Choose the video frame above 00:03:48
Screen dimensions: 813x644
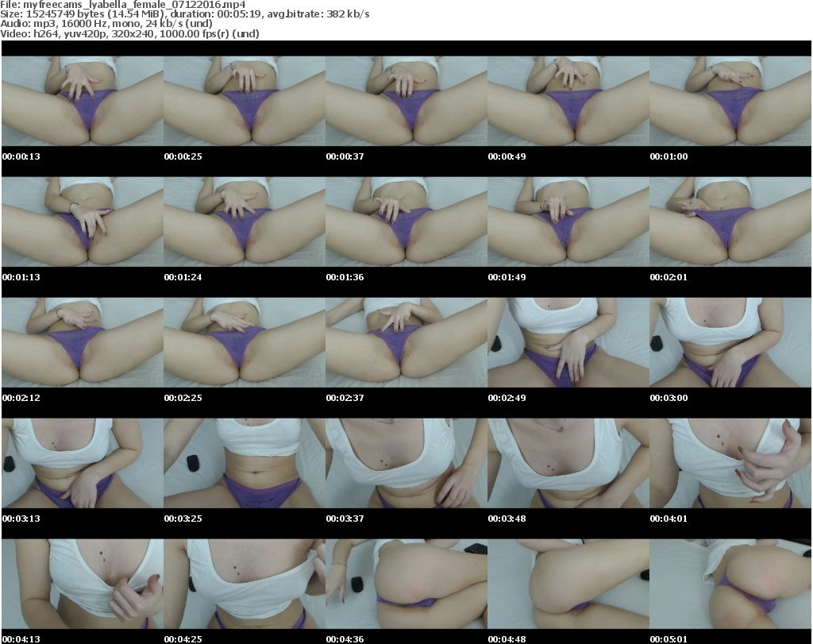(568, 463)
